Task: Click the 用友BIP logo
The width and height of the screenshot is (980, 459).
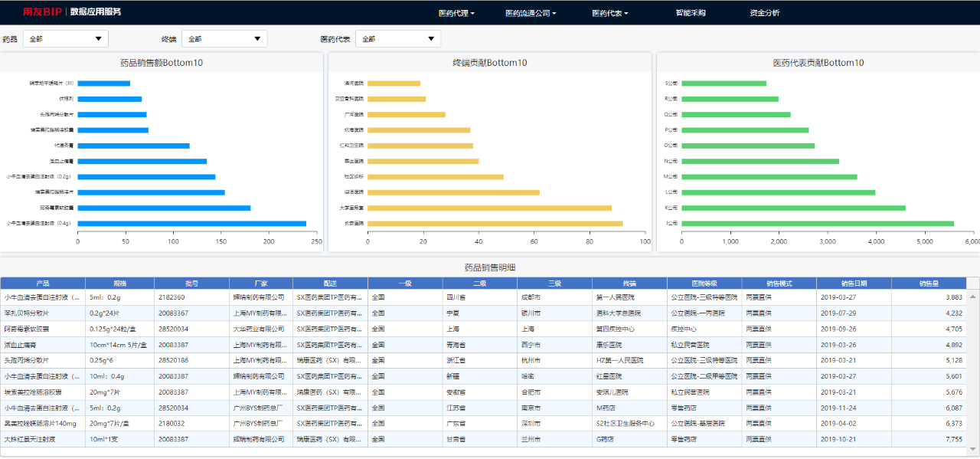Action: tap(42, 12)
